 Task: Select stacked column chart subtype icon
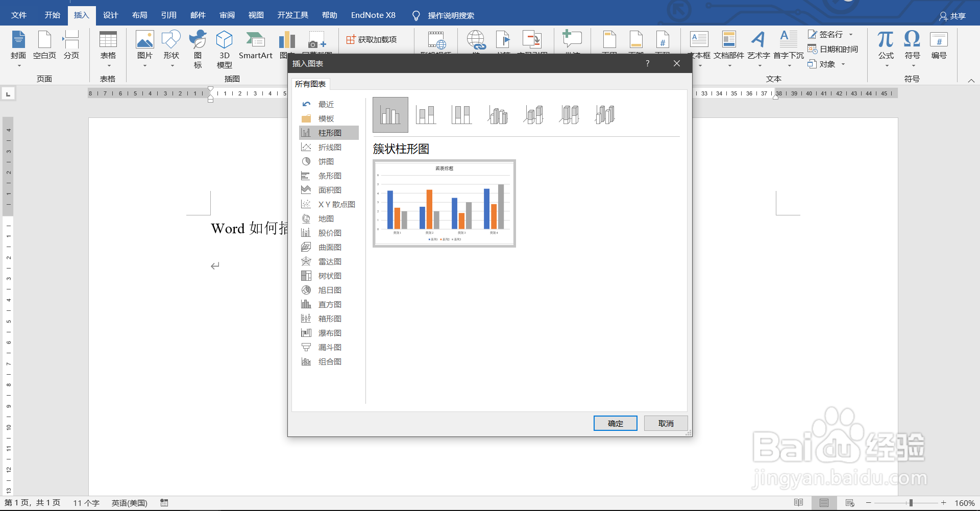[x=426, y=115]
